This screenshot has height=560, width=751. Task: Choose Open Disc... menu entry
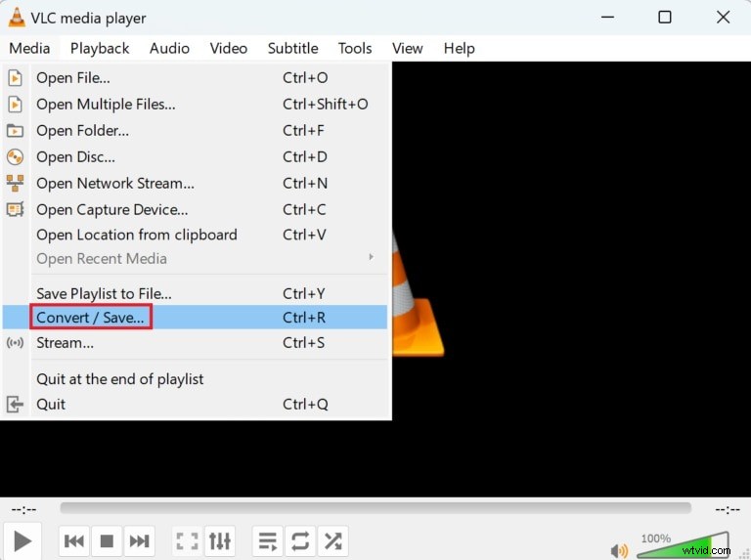tap(195, 156)
